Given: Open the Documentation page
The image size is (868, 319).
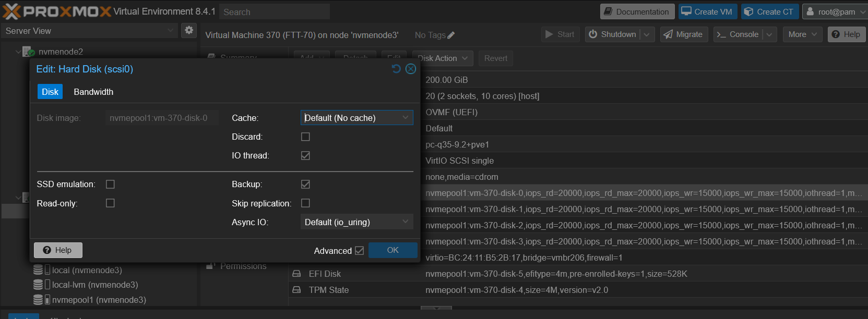Looking at the screenshot, I should [637, 11].
